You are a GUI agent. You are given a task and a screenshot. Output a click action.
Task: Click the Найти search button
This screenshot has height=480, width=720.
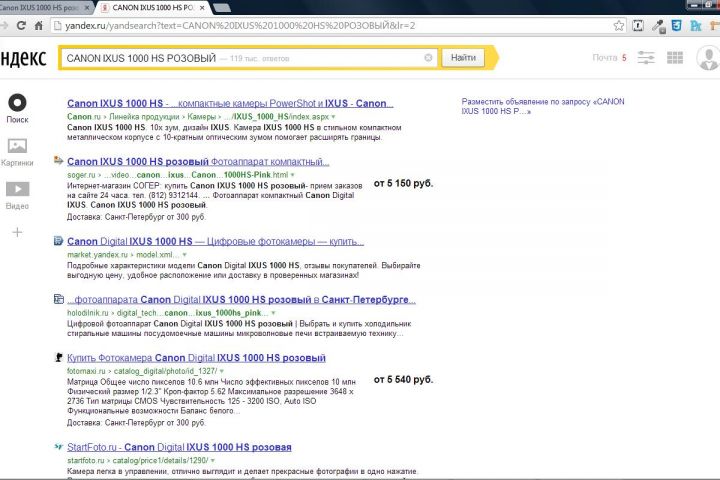[x=463, y=58]
